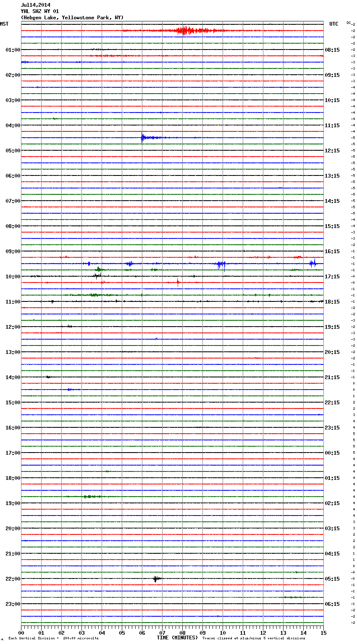Select the 06:00 MST time label
Viewport: 357px width, 644px height.
13,176
